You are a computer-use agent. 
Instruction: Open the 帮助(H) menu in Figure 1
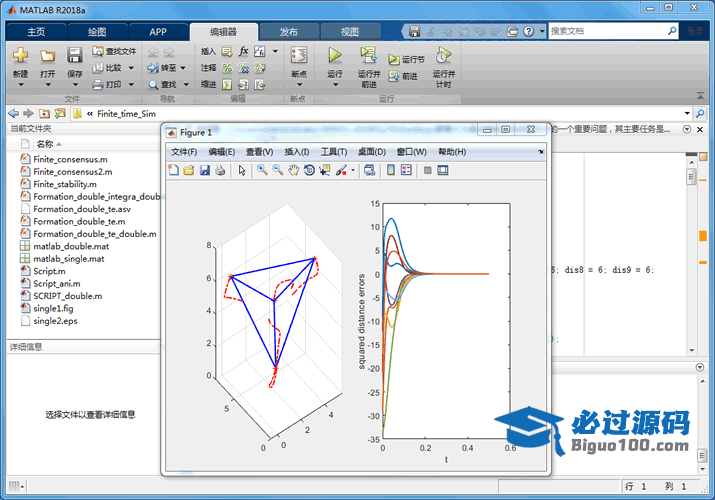tap(452, 152)
